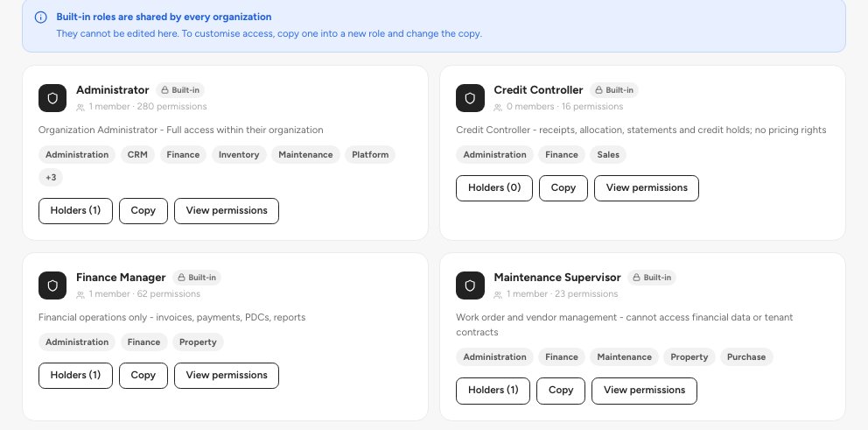Click the lock icon in Administrator's Built-in badge
The height and width of the screenshot is (430, 868).
[x=164, y=90]
